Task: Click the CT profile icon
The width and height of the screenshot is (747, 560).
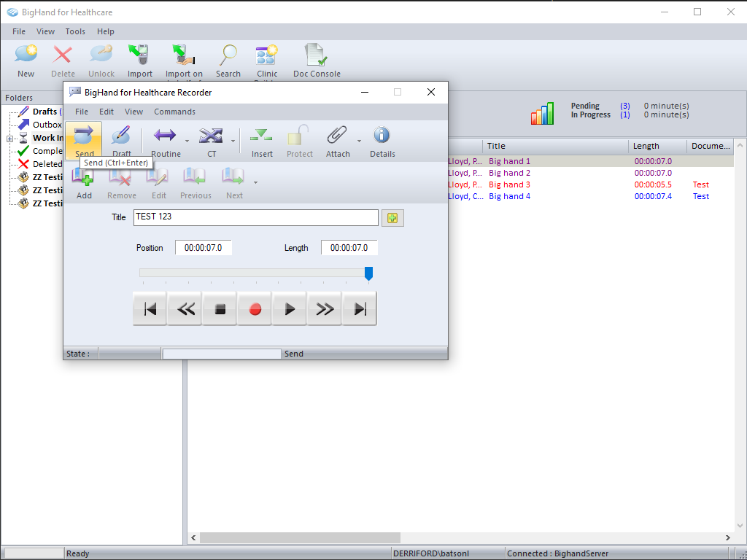Action: 211,136
